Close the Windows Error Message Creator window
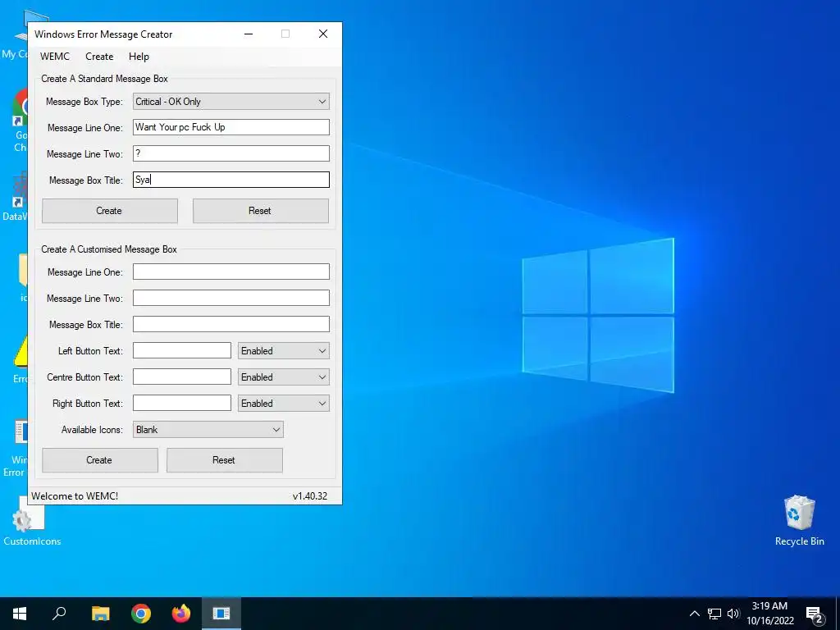The width and height of the screenshot is (840, 630). (x=323, y=34)
